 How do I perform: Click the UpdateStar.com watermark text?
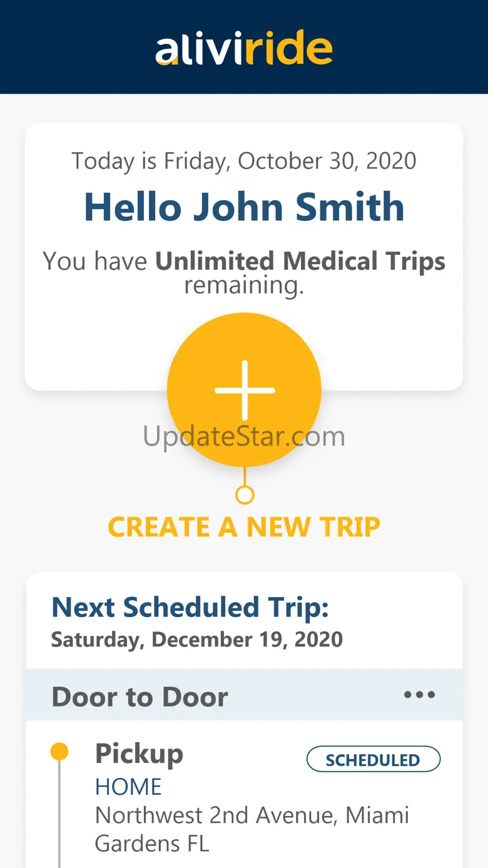coord(244,436)
